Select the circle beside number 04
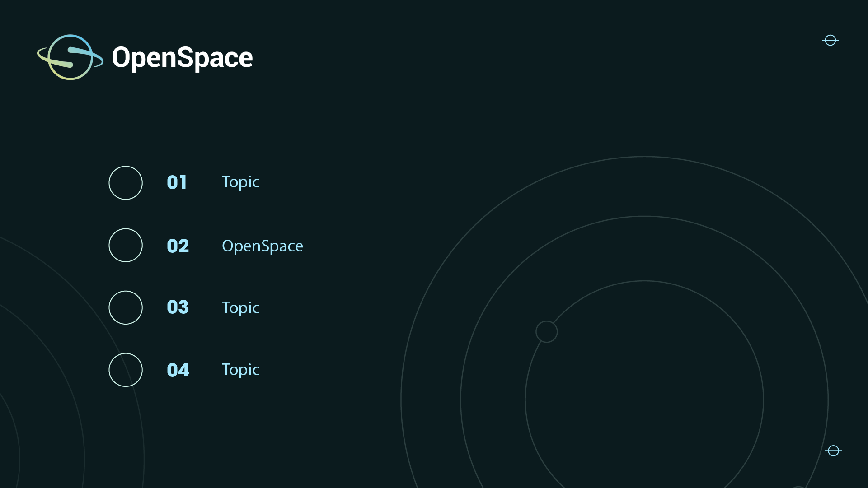Image resolution: width=868 pixels, height=488 pixels. (x=126, y=370)
